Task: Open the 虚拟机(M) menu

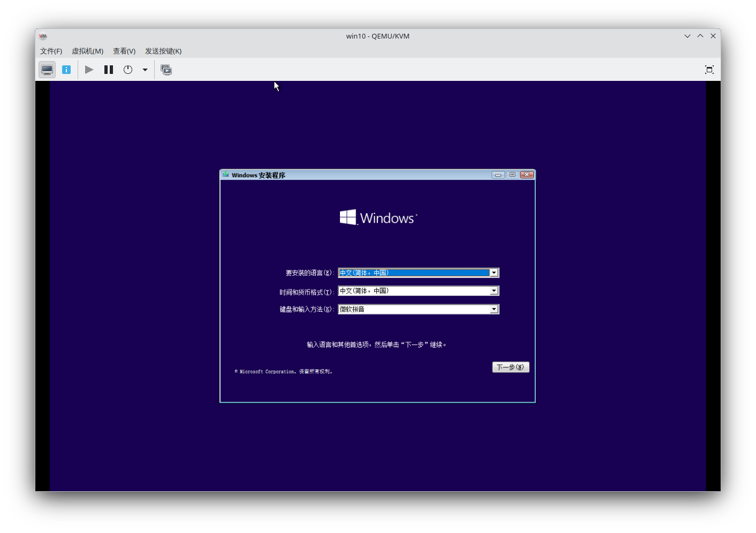Action: point(87,51)
